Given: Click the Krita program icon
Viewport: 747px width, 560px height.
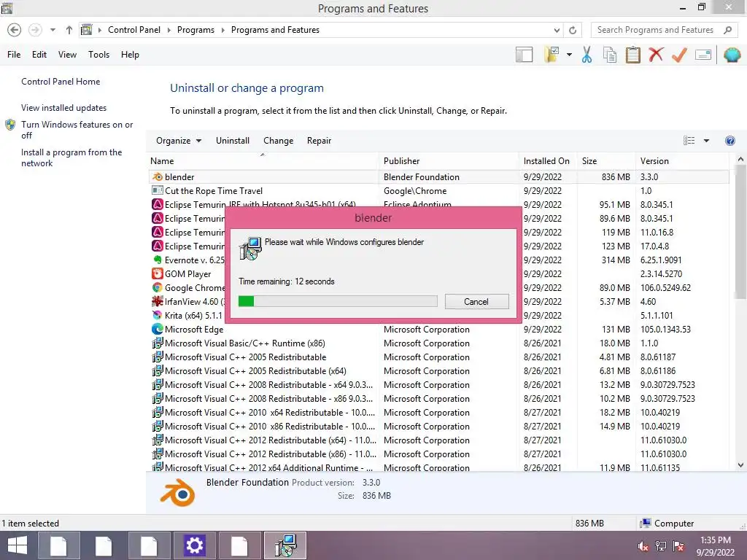Looking at the screenshot, I should click(x=158, y=315).
